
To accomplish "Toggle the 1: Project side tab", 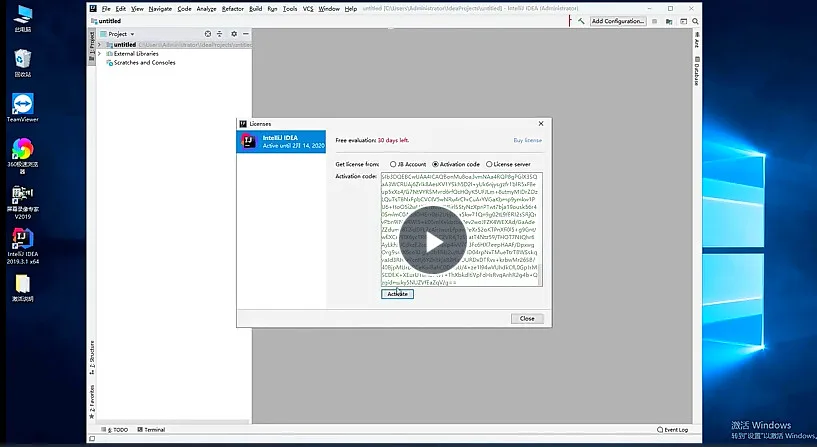I will pos(92,46).
